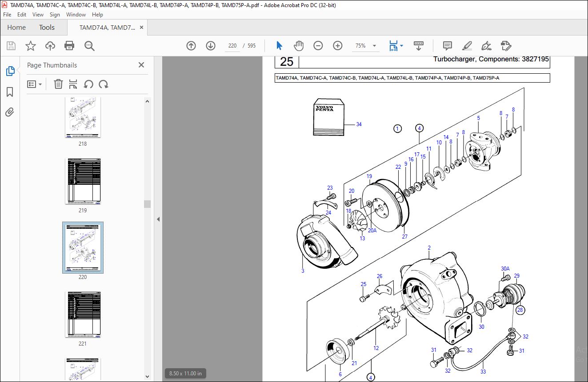This screenshot has height=382, width=588.
Task: Open thumbnail options menu dropdown
Action: (x=35, y=84)
